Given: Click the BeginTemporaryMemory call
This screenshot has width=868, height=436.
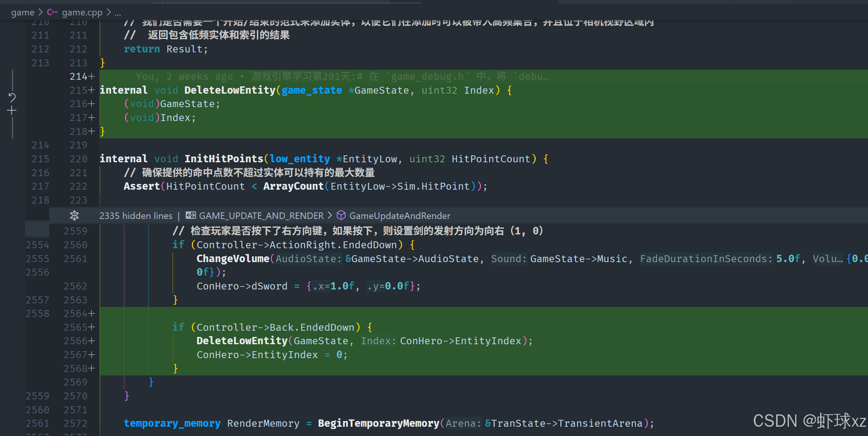Looking at the screenshot, I should (x=378, y=424).
